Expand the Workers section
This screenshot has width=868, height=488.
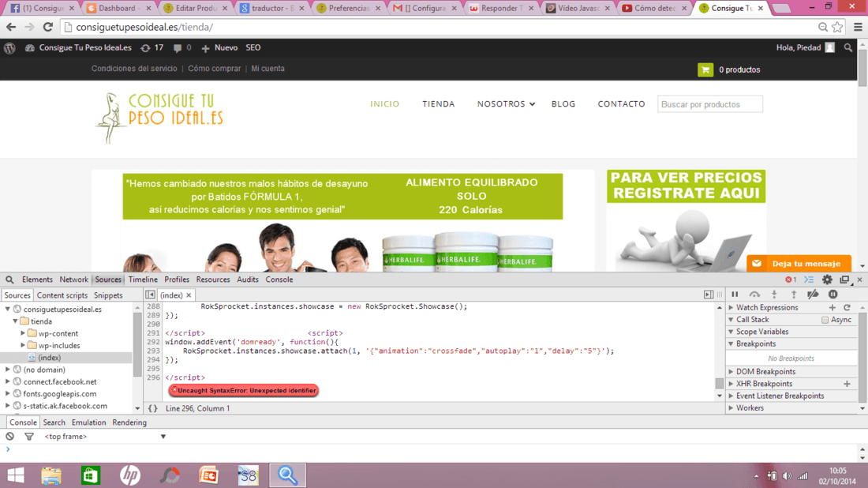[731, 408]
